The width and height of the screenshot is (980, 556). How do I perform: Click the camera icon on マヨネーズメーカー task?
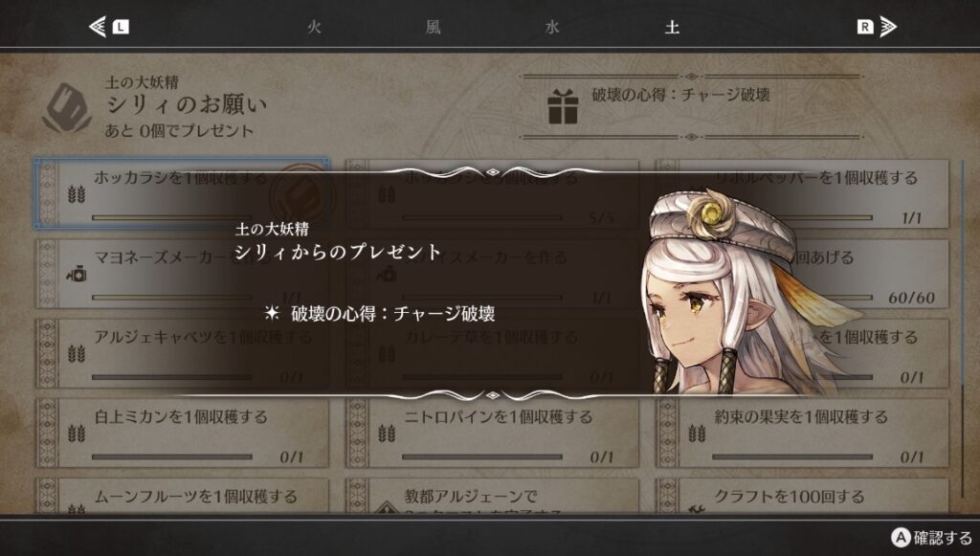77,274
